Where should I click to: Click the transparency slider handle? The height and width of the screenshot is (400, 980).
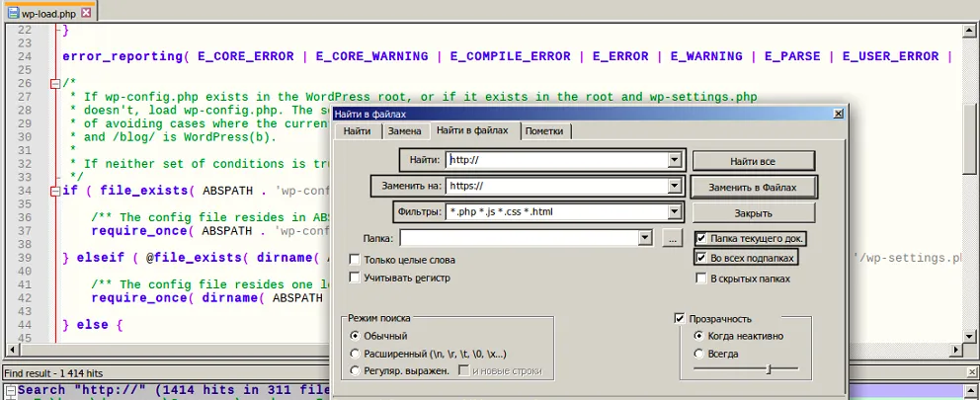[768, 368]
